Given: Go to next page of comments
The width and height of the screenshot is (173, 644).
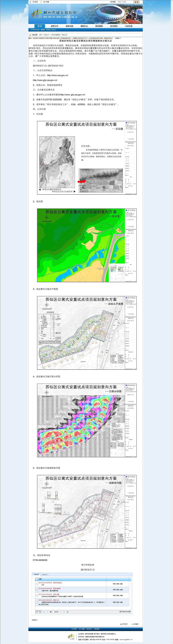Looking at the screenshot, I should (x=61, y=612).
